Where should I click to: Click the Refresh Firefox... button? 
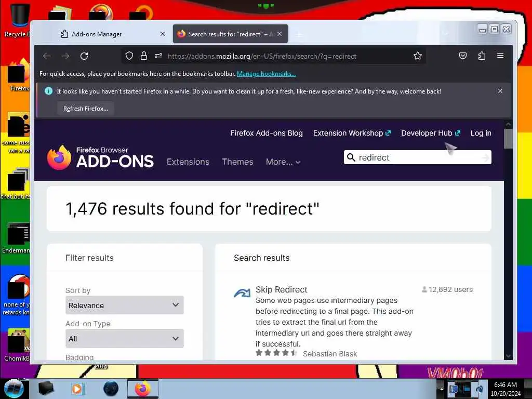(86, 109)
